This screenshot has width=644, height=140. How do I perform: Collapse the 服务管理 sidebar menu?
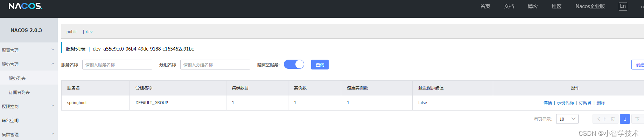[x=29, y=64]
